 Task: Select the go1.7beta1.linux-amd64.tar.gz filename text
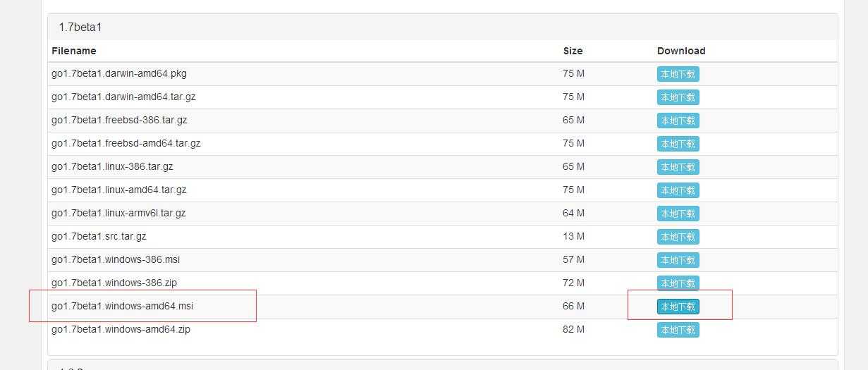[x=118, y=190]
